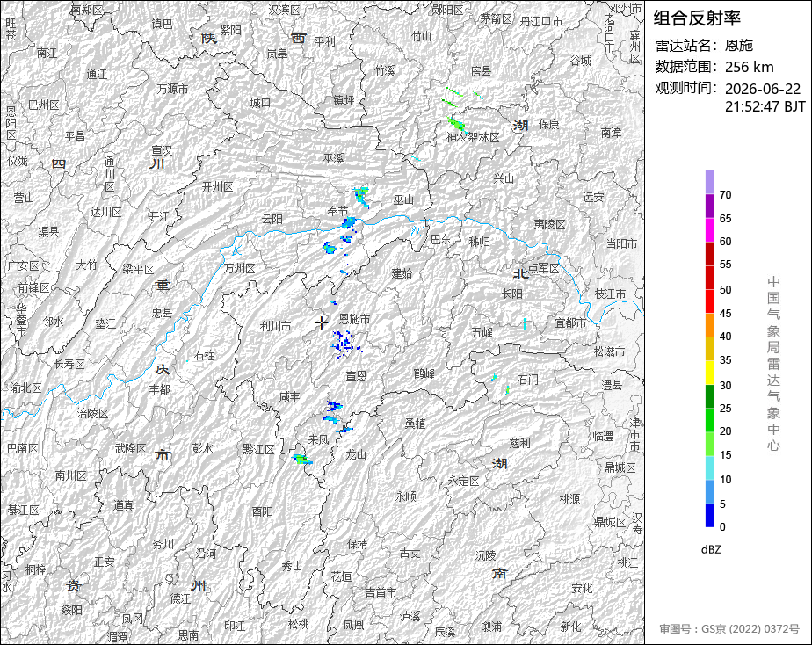Click the 达川区 map label
Viewport: 812px width, 645px height.
(106, 212)
